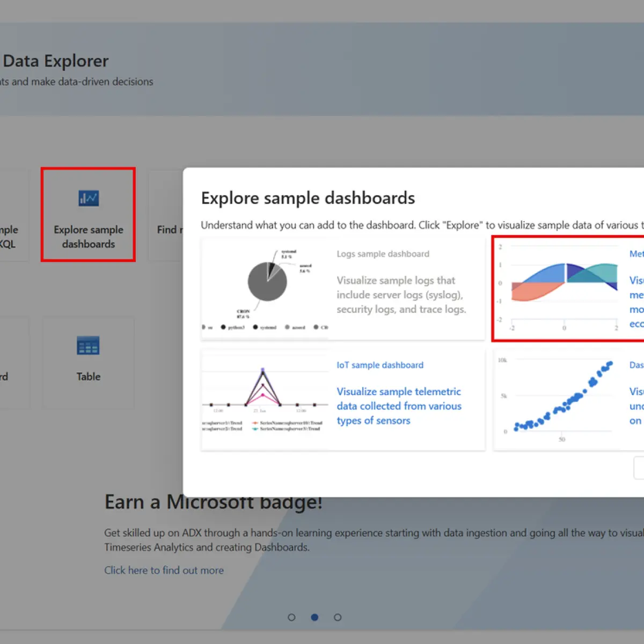Click the Explore sample dashboards chart icon
Screen dimensions: 644x644
tap(89, 198)
